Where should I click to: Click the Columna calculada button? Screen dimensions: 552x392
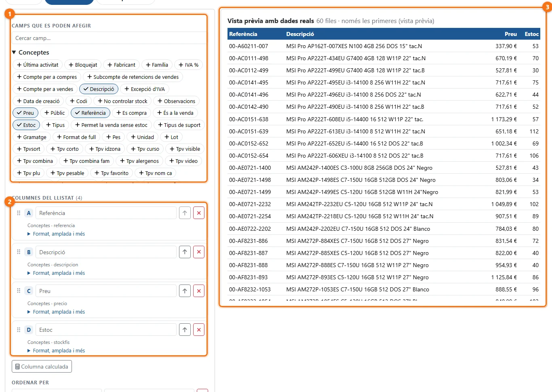point(42,367)
